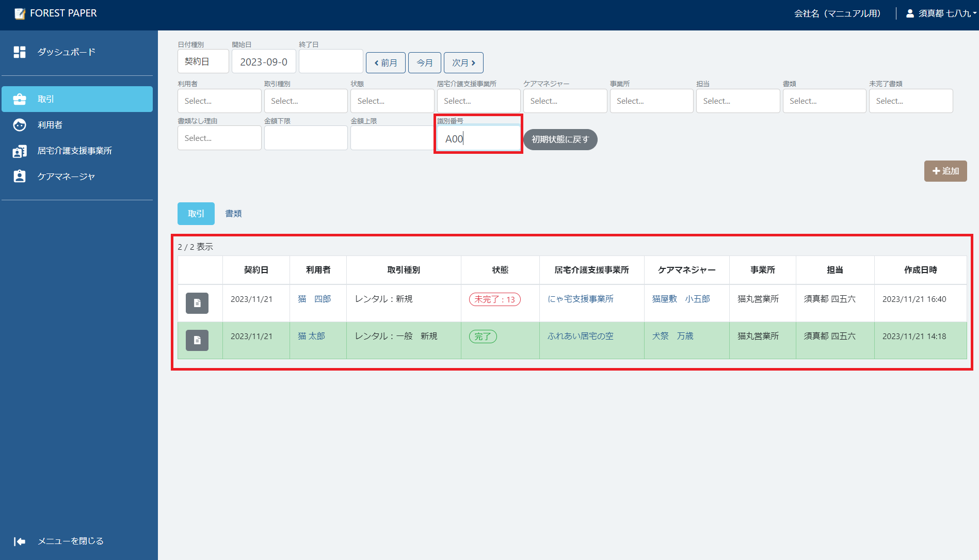Expand the 利用者 filter dropdown
979x560 pixels.
219,101
